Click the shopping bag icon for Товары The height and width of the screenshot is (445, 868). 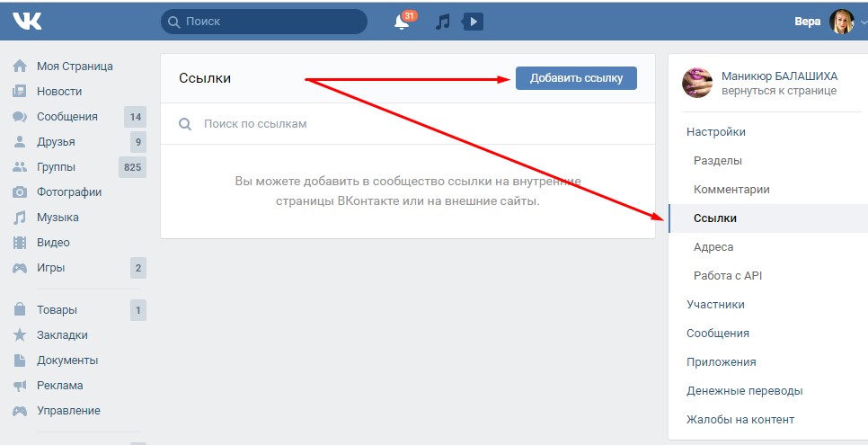point(20,309)
